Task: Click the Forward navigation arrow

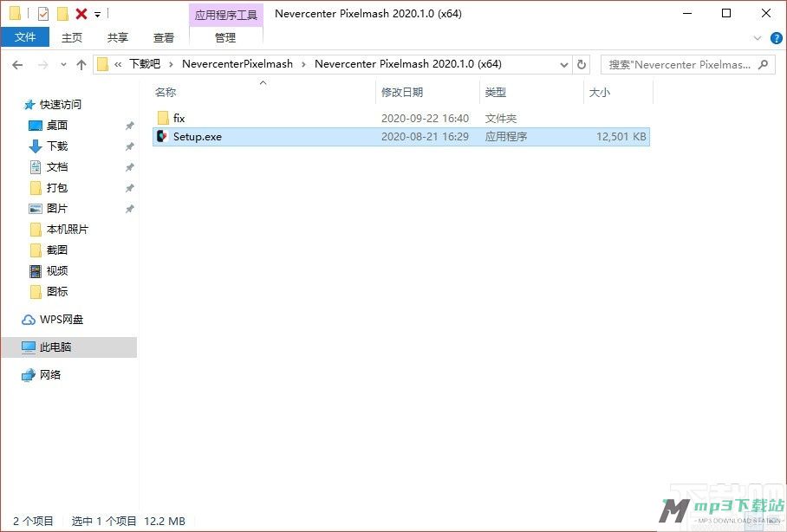Action: (x=43, y=65)
